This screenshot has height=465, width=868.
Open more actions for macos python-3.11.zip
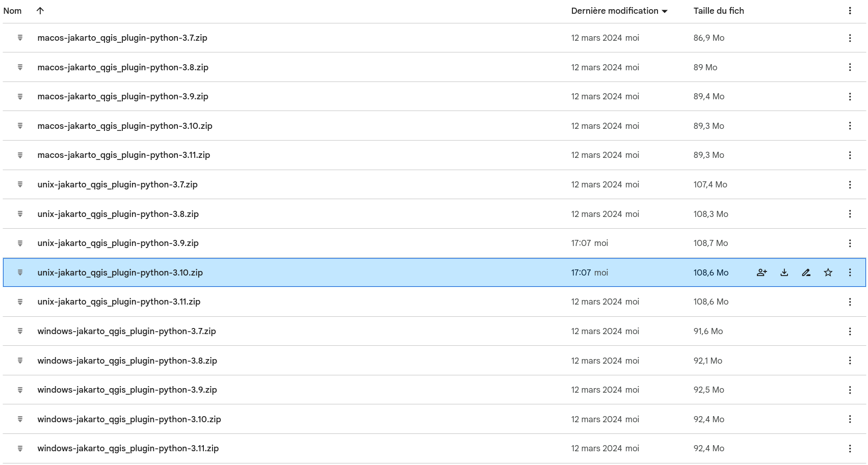[x=850, y=155]
